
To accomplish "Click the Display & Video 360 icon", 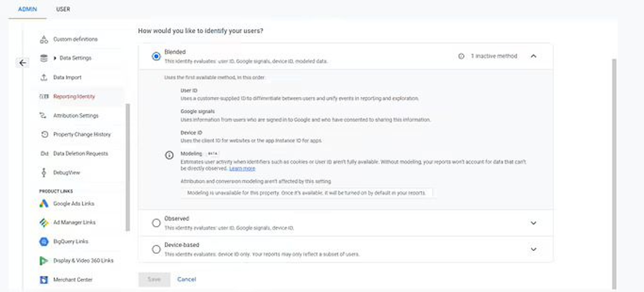I will pos(44,261).
